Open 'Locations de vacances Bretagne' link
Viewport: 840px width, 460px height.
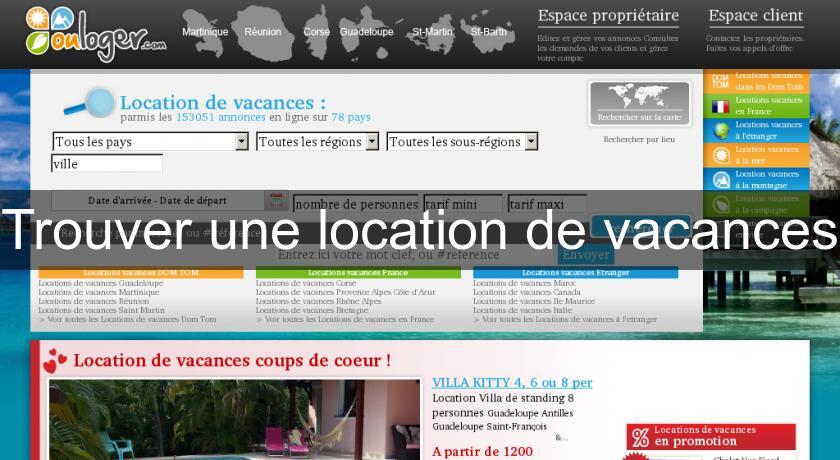pyautogui.click(x=312, y=310)
